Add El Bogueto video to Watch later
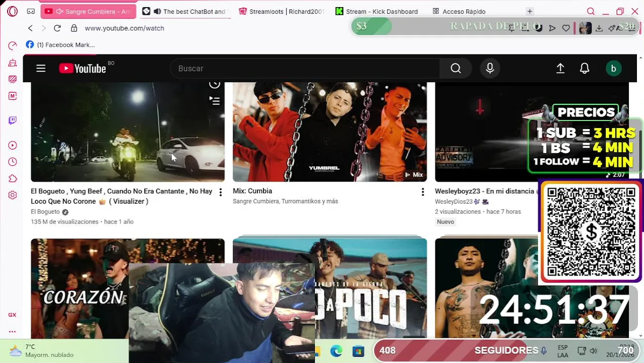 [215, 84]
